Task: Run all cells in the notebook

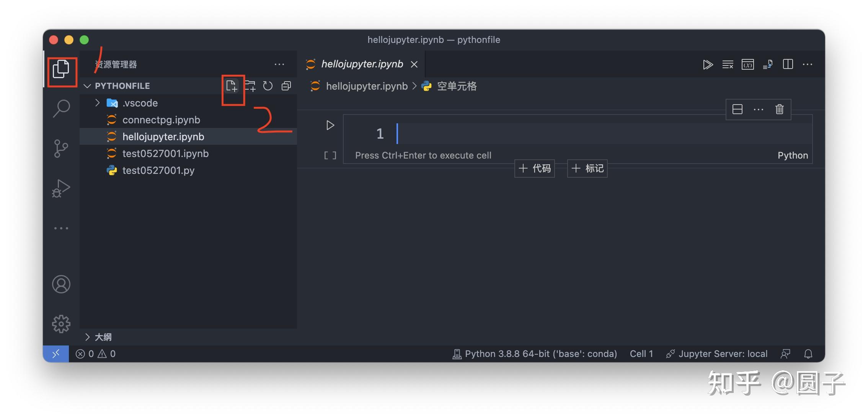Action: (x=708, y=64)
